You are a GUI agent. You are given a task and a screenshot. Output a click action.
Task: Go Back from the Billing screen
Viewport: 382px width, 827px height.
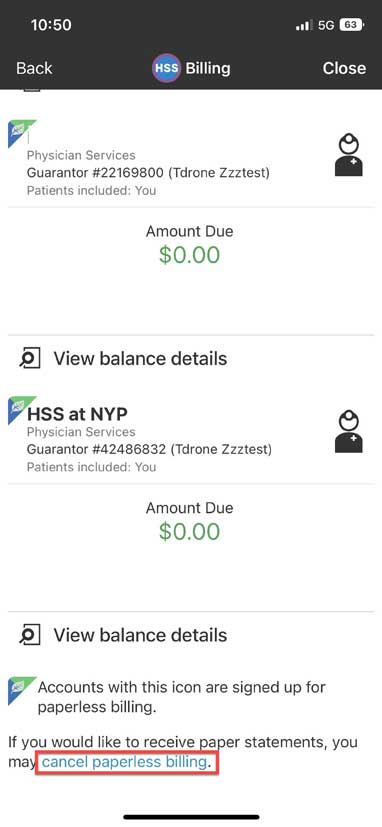pyautogui.click(x=34, y=69)
